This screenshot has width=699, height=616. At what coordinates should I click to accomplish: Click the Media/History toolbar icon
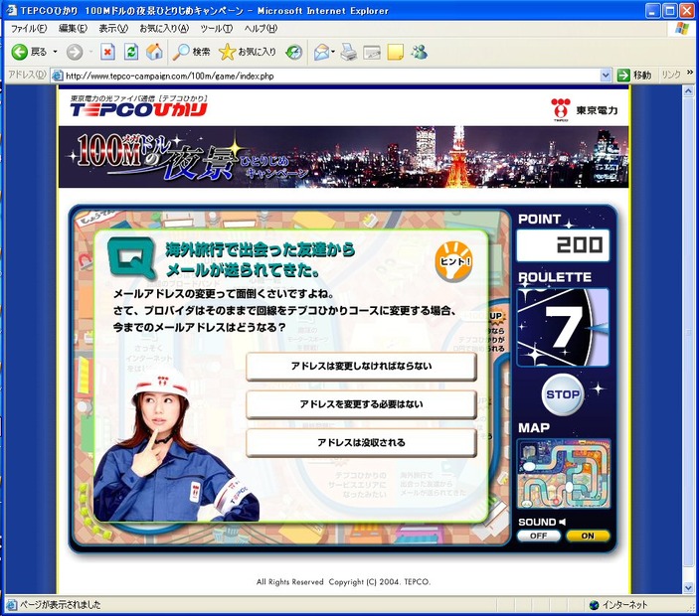tap(294, 52)
